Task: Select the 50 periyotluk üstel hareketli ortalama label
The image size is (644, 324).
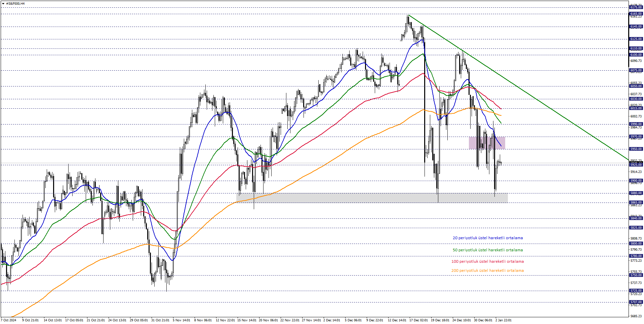Action: (488, 250)
